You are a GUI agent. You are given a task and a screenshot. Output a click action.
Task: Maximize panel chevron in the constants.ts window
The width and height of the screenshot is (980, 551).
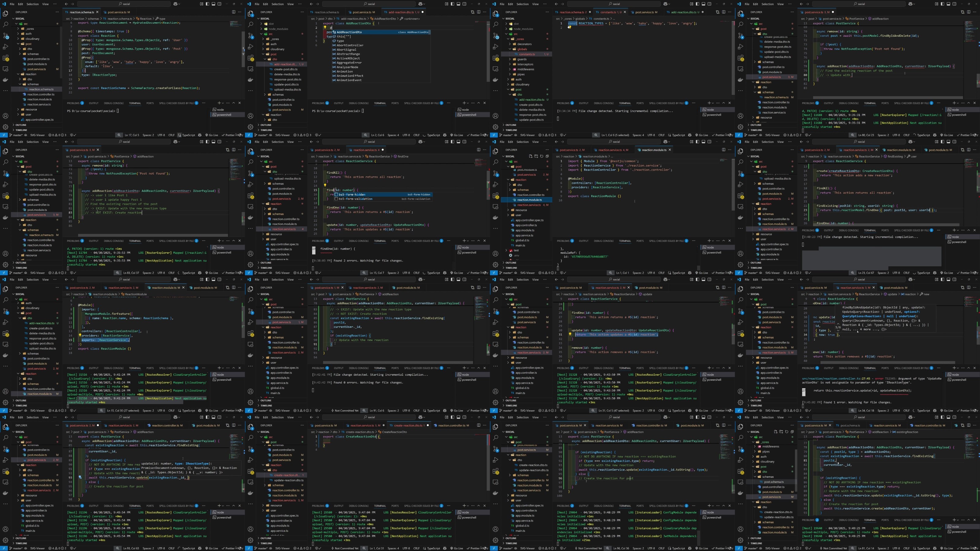pyautogui.click(x=724, y=103)
